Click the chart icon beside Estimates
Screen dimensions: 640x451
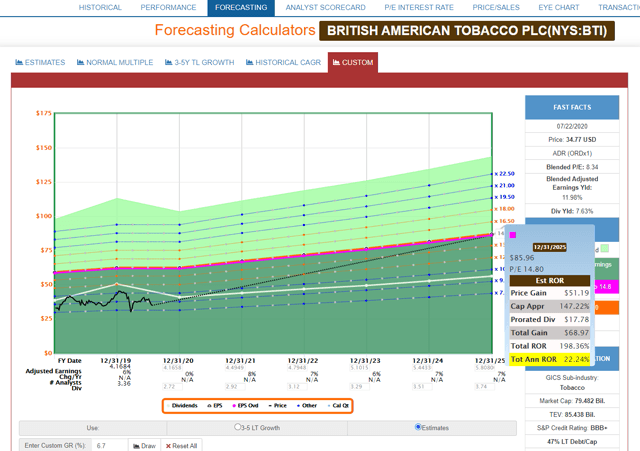pos(19,62)
